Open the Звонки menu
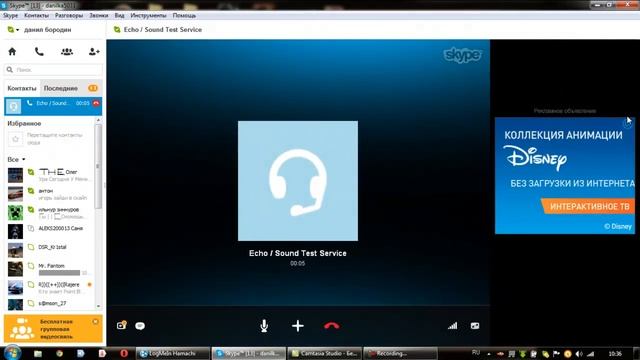Image resolution: width=640 pixels, height=360 pixels. pyautogui.click(x=99, y=16)
